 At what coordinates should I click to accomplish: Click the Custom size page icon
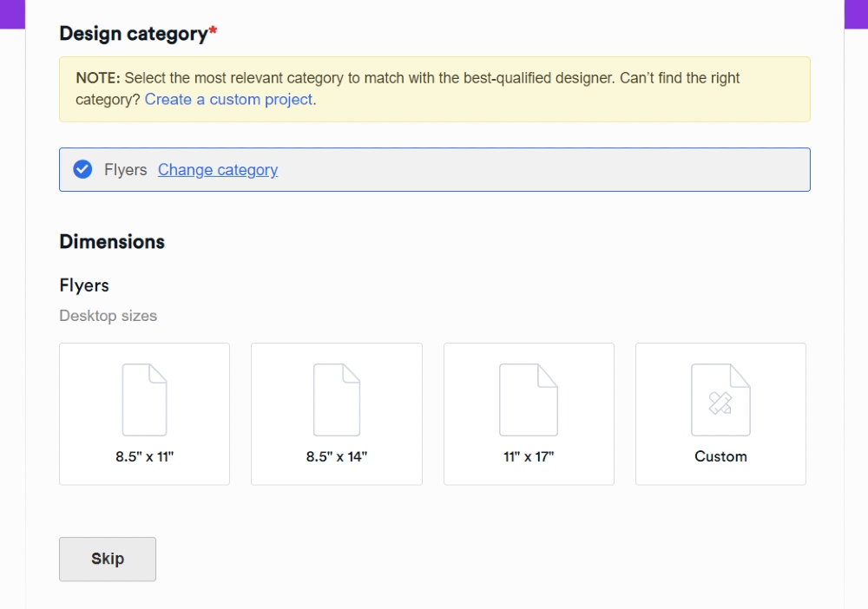coord(720,400)
